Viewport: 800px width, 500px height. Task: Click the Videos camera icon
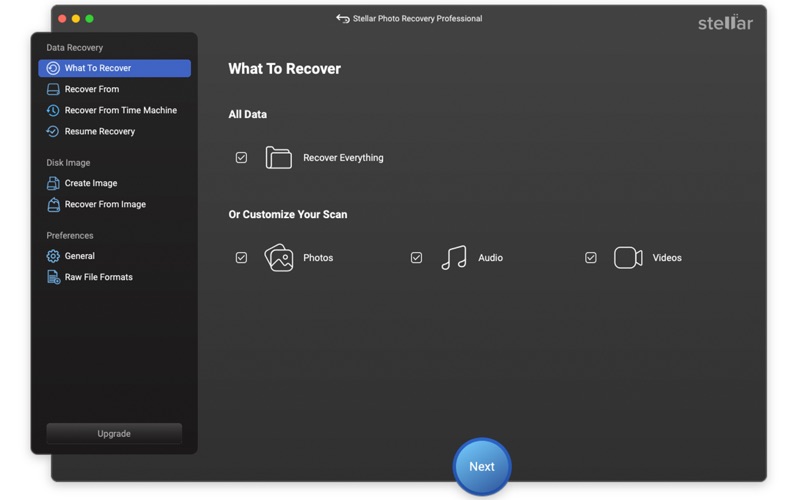(x=628, y=258)
